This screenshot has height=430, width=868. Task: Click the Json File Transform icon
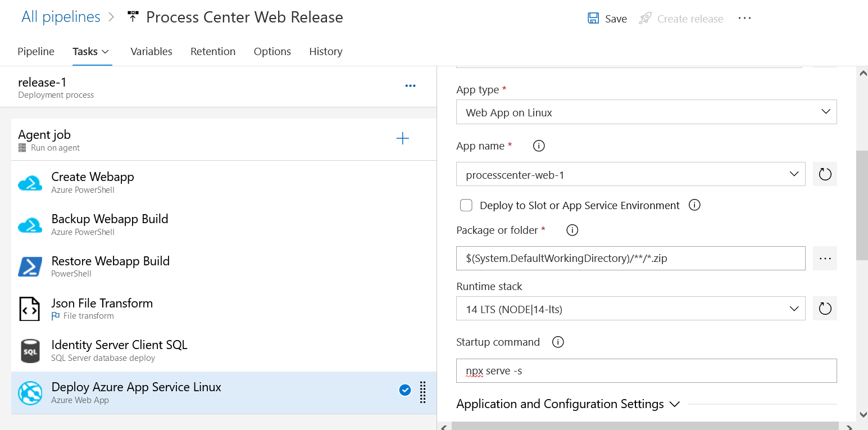pos(30,309)
